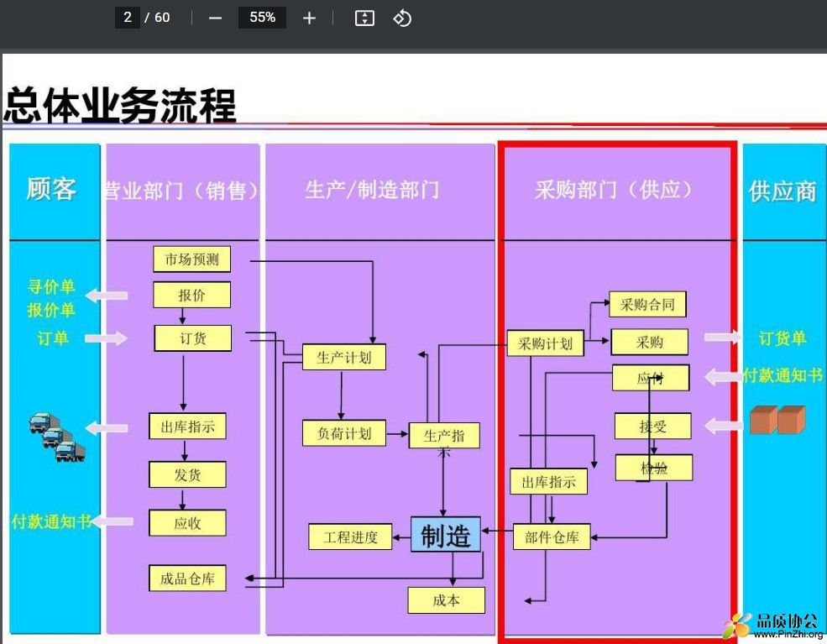Select the 55% zoom level field
Viewport: 827px width, 644px height.
click(x=262, y=18)
